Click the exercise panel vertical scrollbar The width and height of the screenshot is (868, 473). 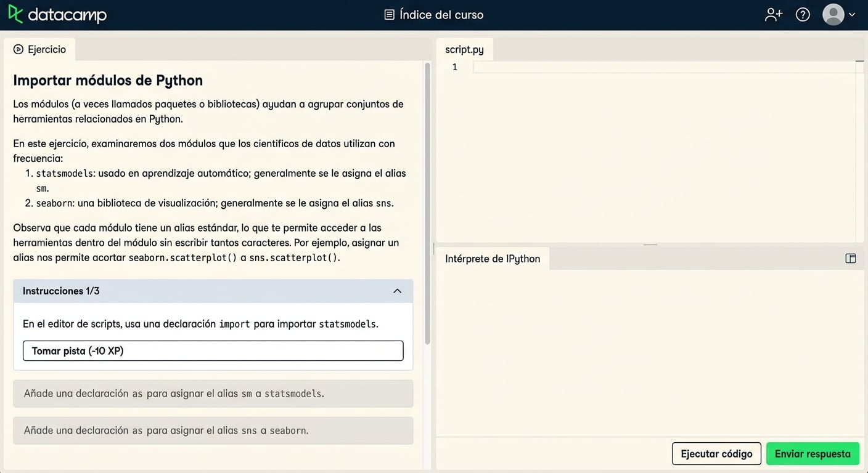coord(427,203)
